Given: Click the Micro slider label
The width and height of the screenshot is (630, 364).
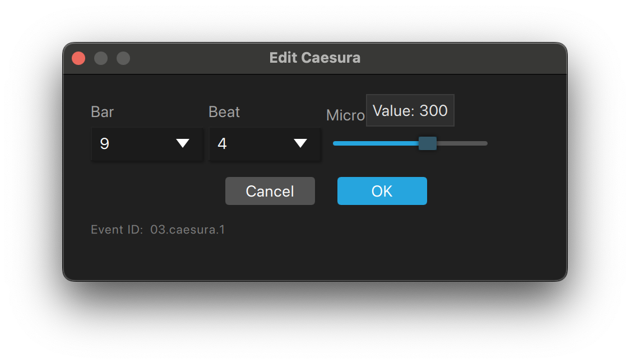Looking at the screenshot, I should (x=345, y=115).
